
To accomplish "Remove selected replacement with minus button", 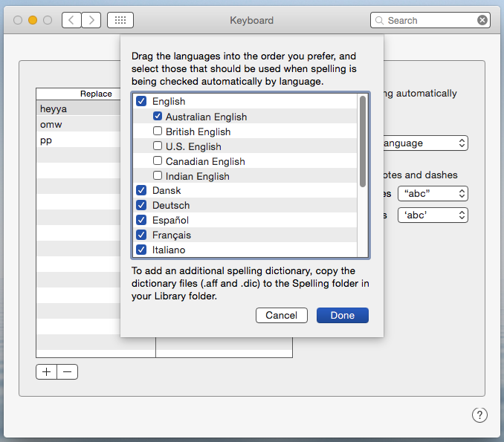I will [x=68, y=371].
